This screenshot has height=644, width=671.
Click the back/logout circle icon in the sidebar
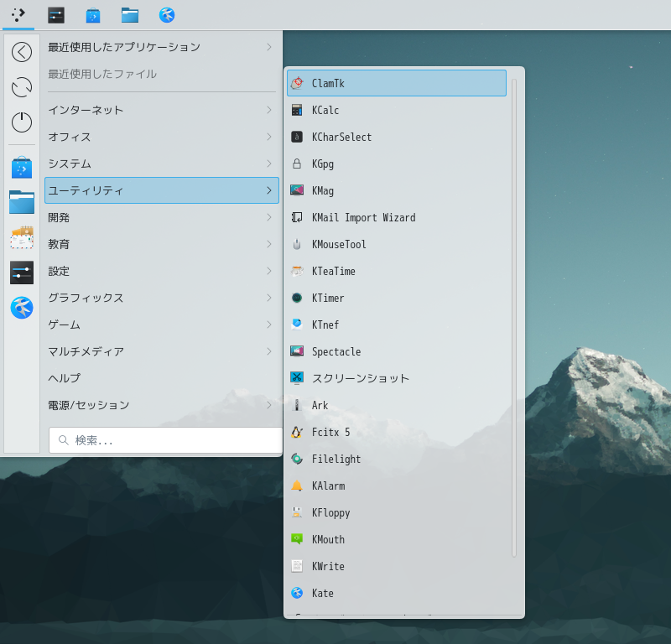[22, 52]
